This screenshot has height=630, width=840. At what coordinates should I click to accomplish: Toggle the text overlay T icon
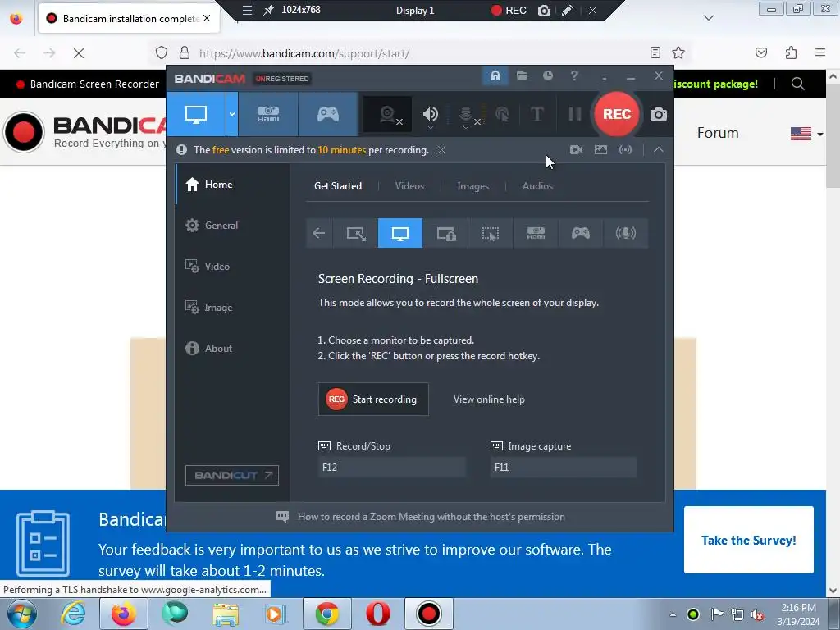536,114
